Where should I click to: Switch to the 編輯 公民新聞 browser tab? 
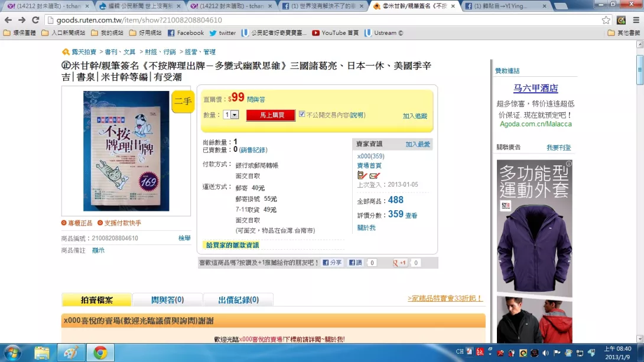[141, 6]
